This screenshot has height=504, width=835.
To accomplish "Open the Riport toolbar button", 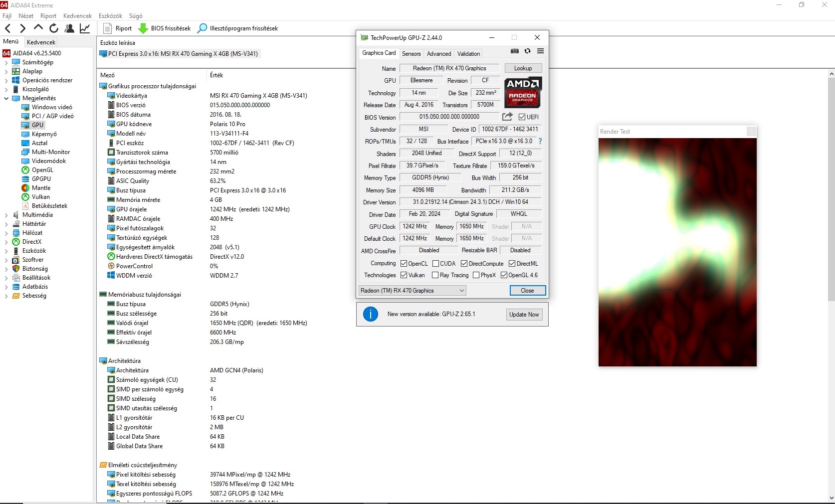I will click(x=118, y=28).
